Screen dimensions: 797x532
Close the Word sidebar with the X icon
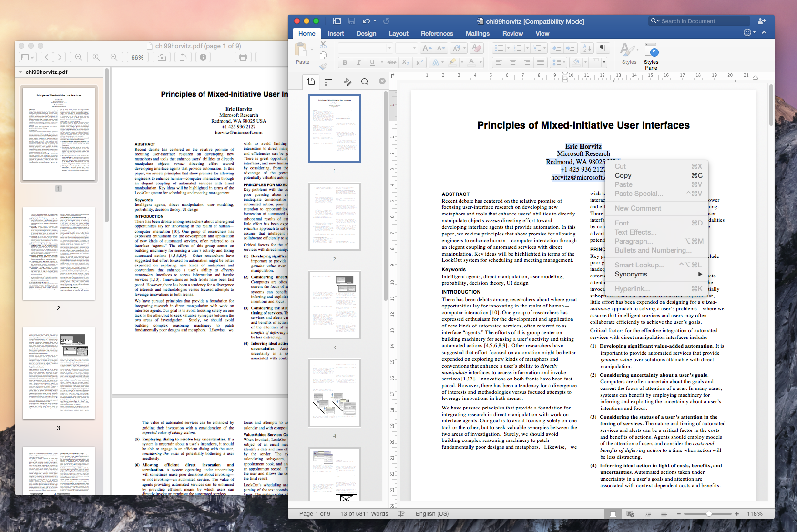coord(382,81)
